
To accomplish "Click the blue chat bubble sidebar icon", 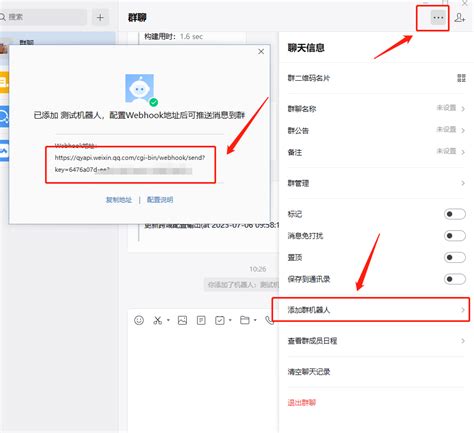I will click(x=4, y=116).
